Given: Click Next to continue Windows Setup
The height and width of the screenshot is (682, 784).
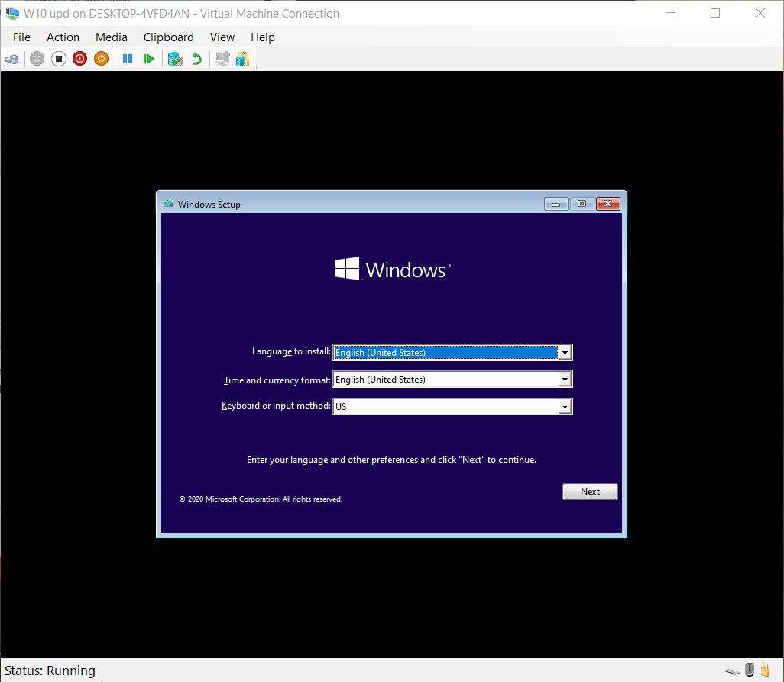Looking at the screenshot, I should pyautogui.click(x=590, y=492).
